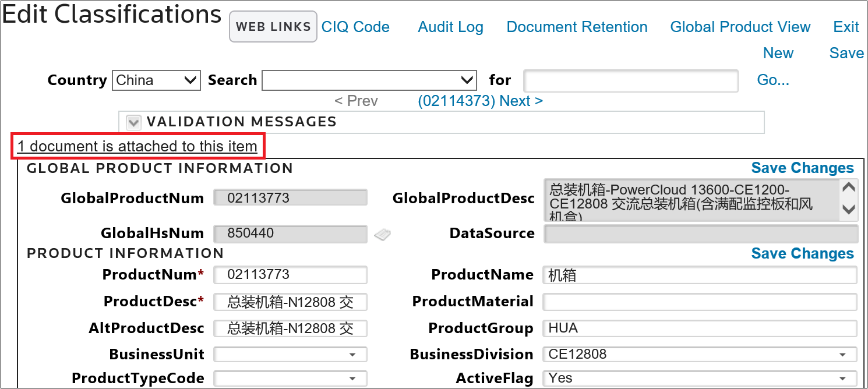The height and width of the screenshot is (389, 868).
Task: Click the New link
Action: coord(778,53)
